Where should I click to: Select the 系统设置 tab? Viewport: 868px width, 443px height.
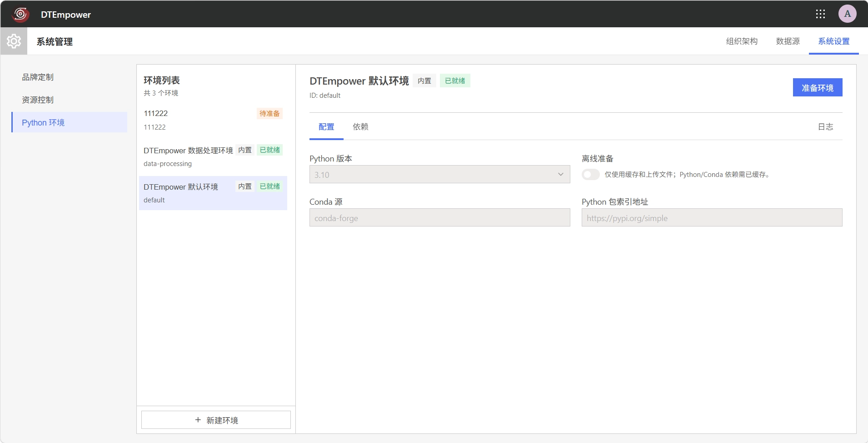[x=834, y=41]
